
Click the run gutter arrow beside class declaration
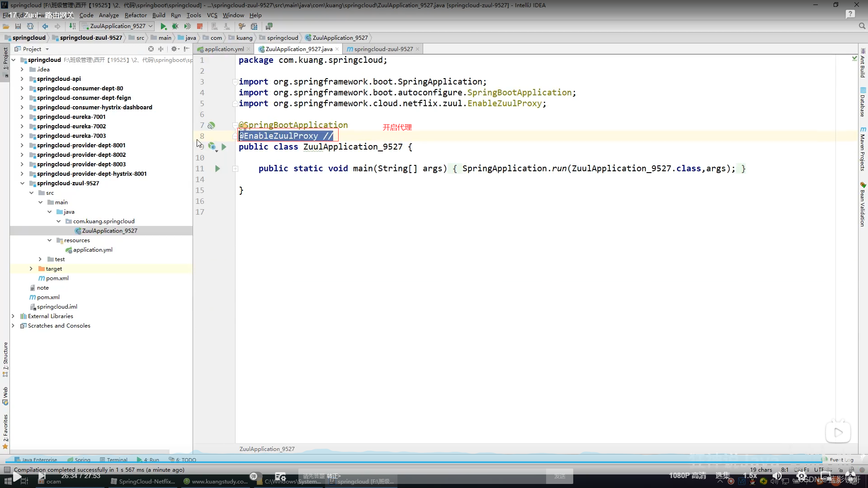(x=224, y=147)
